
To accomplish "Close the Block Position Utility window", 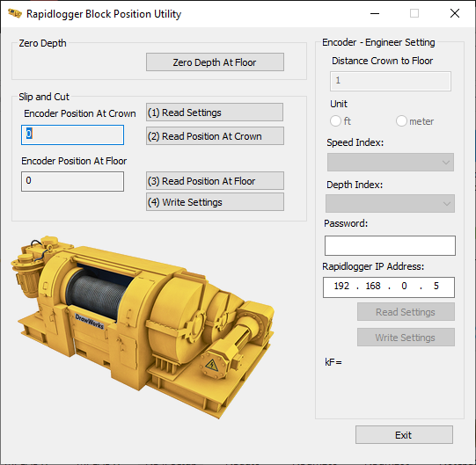I will coord(455,13).
